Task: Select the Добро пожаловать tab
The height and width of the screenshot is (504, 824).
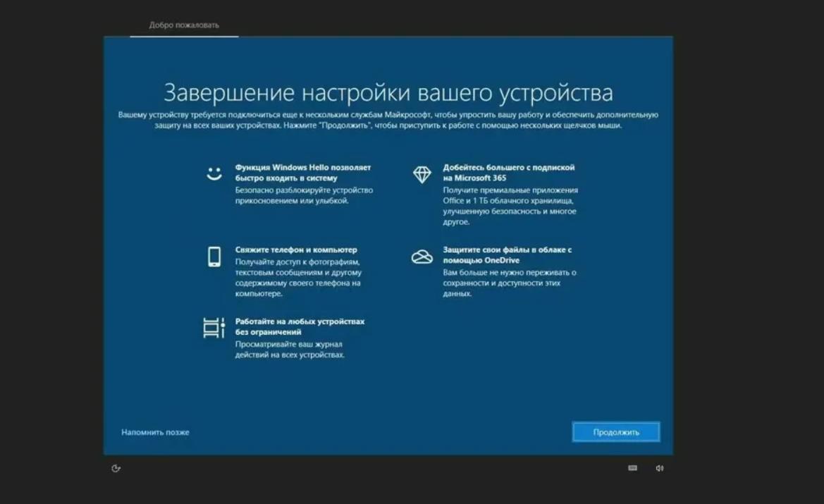Action: pos(184,25)
